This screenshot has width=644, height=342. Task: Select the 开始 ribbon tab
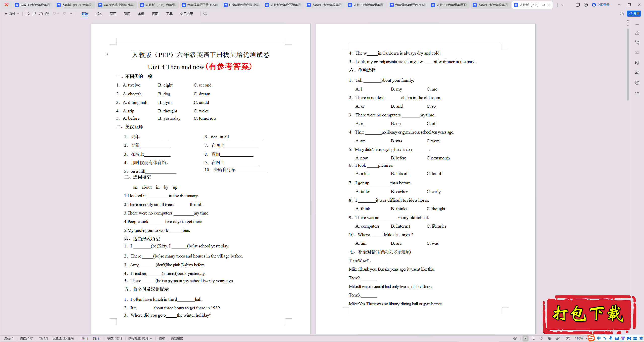[x=85, y=14]
